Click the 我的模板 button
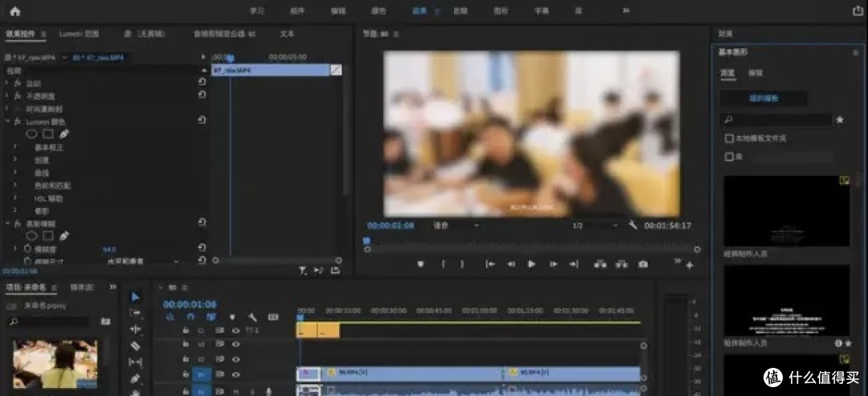This screenshot has height=396, width=868. pos(764,99)
